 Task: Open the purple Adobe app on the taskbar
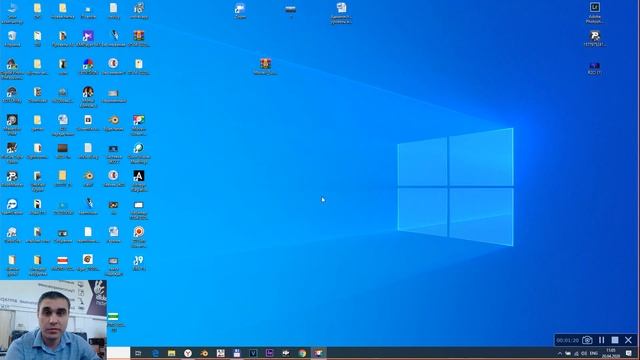pyautogui.click(x=269, y=353)
